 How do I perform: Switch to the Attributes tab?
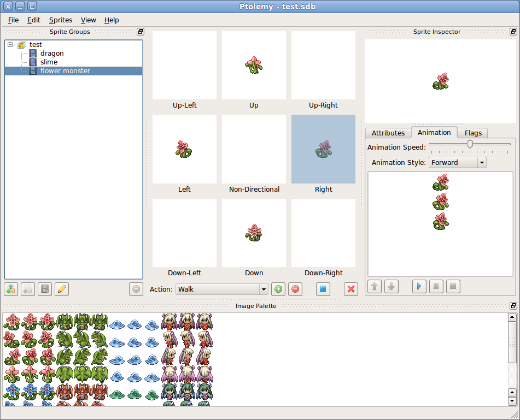[388, 133]
